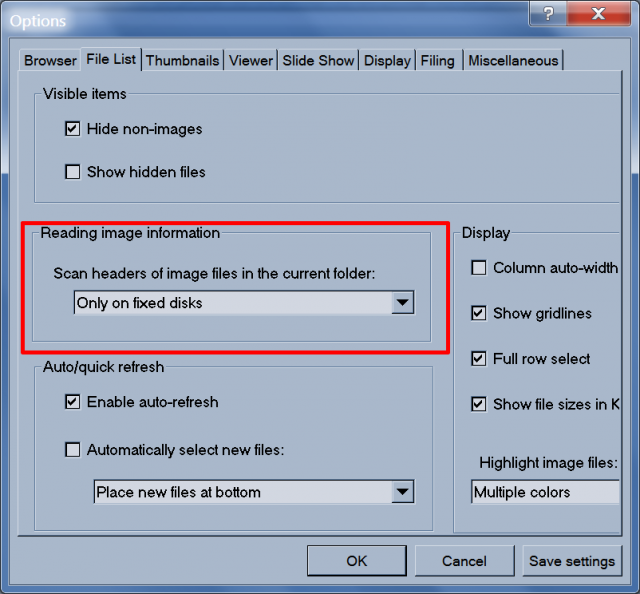Confirm with the OK button
The width and height of the screenshot is (640, 594).
357,561
